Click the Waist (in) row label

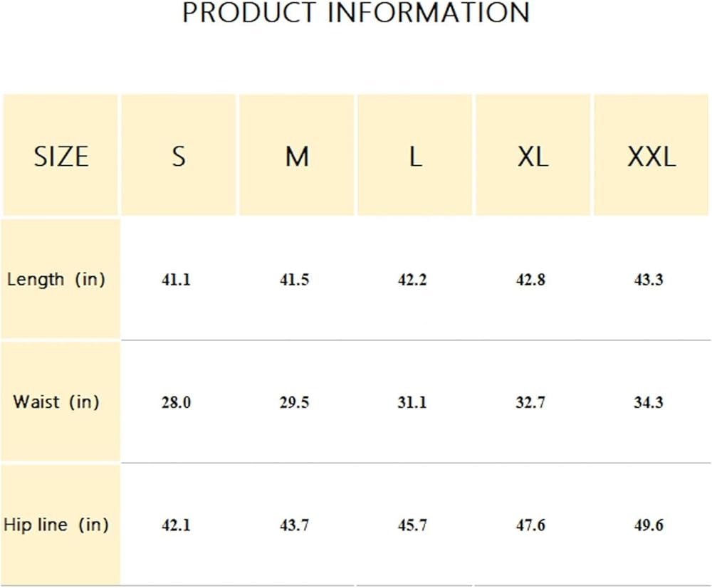pos(56,401)
